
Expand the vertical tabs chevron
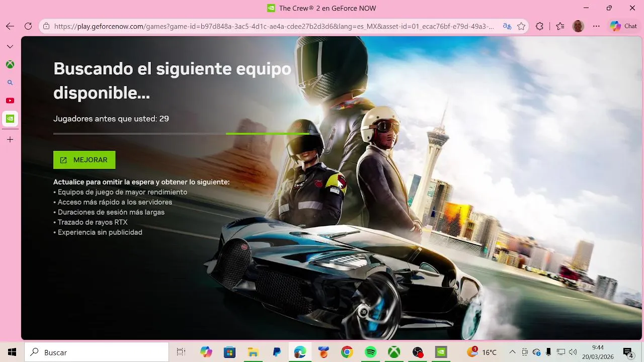10,47
